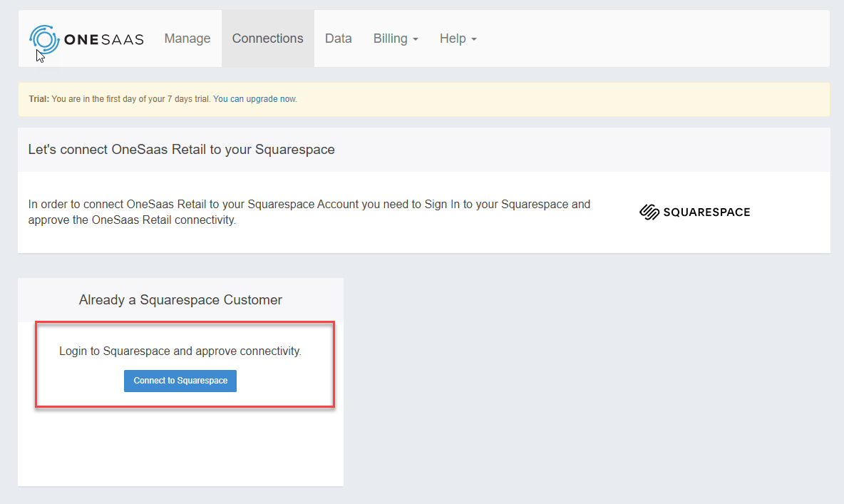The width and height of the screenshot is (844, 504).
Task: Open the Data tab
Action: (x=338, y=38)
